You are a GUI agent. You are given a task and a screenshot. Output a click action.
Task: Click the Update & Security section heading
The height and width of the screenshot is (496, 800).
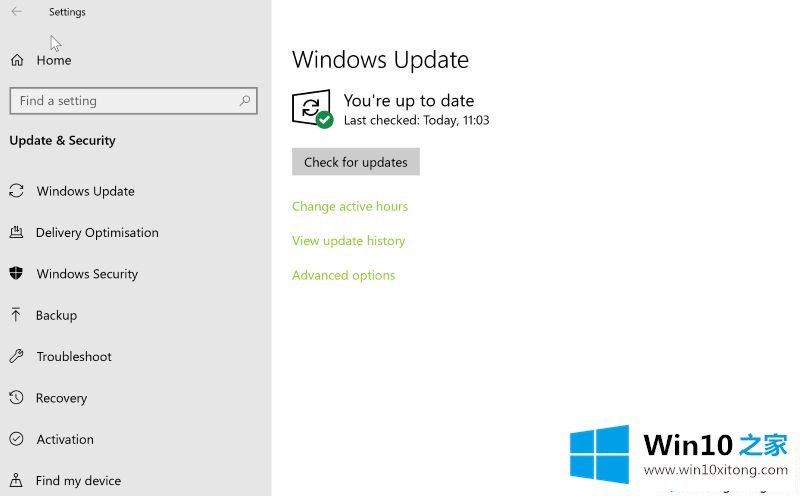pos(62,140)
